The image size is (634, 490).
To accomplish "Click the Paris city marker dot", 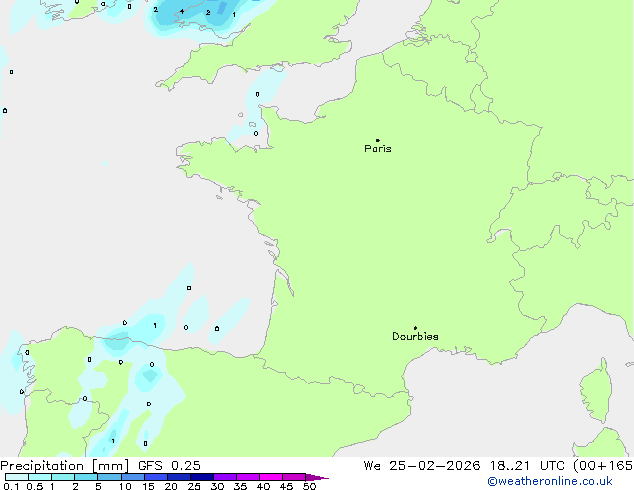I will 378,140.
